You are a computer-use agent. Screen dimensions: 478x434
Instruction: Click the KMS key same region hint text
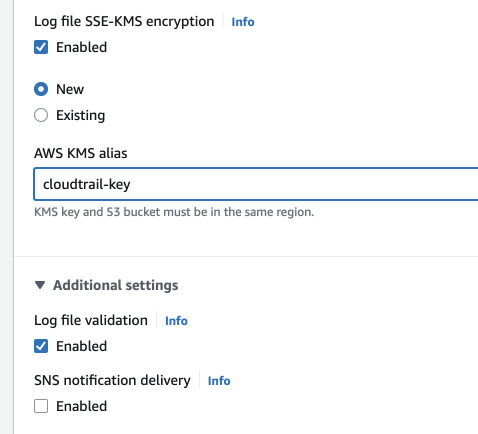174,212
